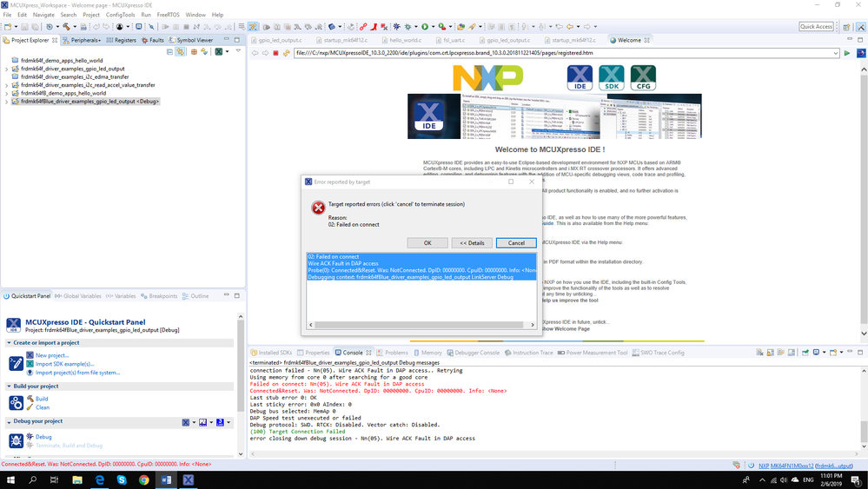Click the Quick Access input field

click(816, 27)
